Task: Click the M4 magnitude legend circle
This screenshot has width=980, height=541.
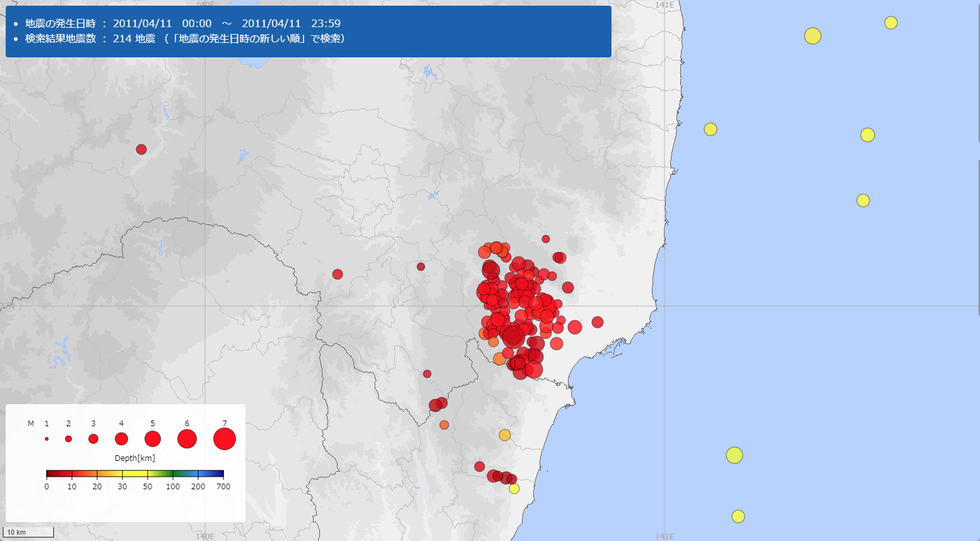Action: (x=121, y=439)
